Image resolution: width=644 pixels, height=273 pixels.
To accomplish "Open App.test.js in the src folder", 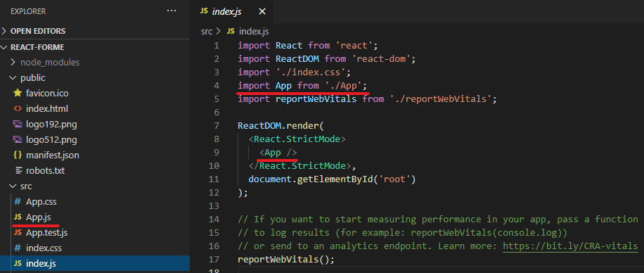I will pyautogui.click(x=46, y=233).
